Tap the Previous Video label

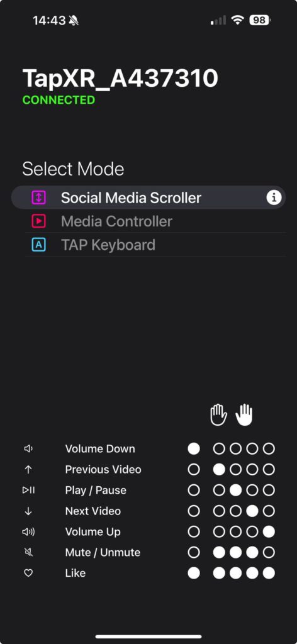[x=103, y=469]
